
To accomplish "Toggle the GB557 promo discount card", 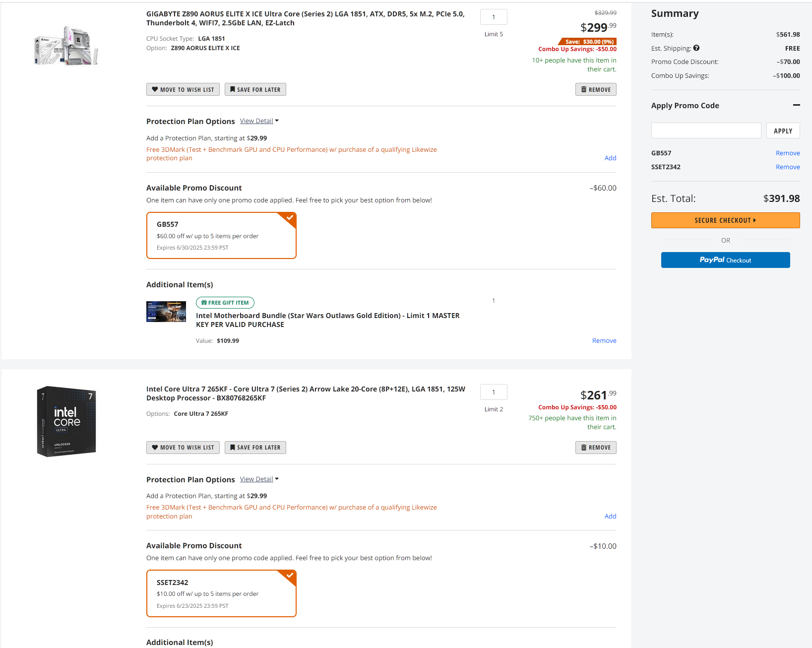I will point(221,236).
